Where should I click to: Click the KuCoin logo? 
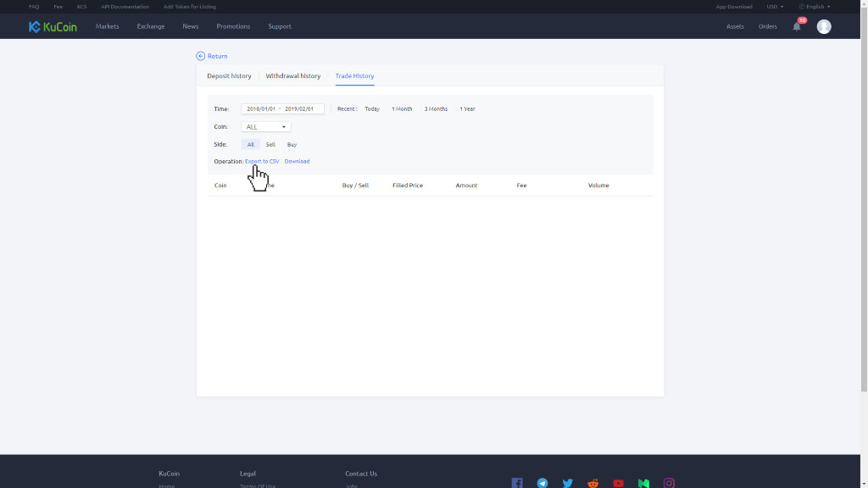pyautogui.click(x=53, y=26)
